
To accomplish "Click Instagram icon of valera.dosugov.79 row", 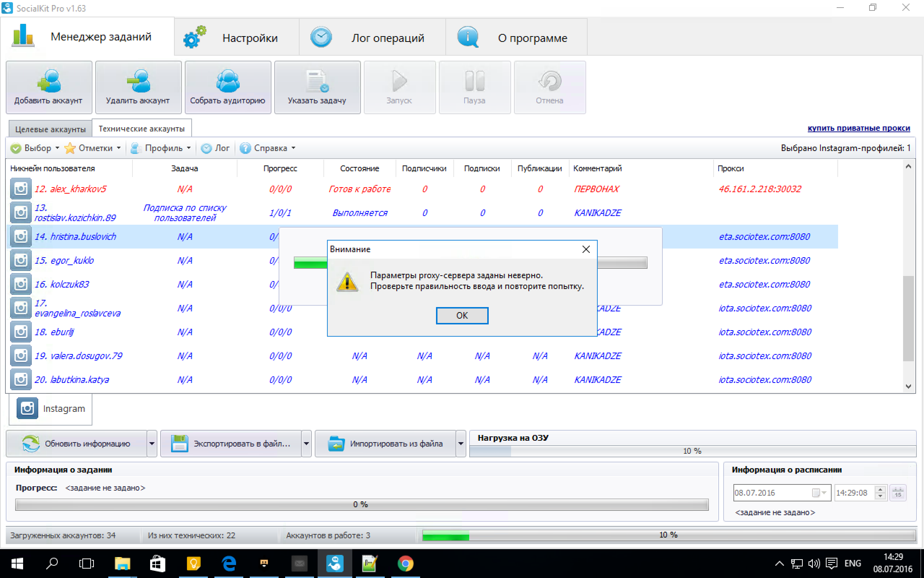I will coord(21,355).
